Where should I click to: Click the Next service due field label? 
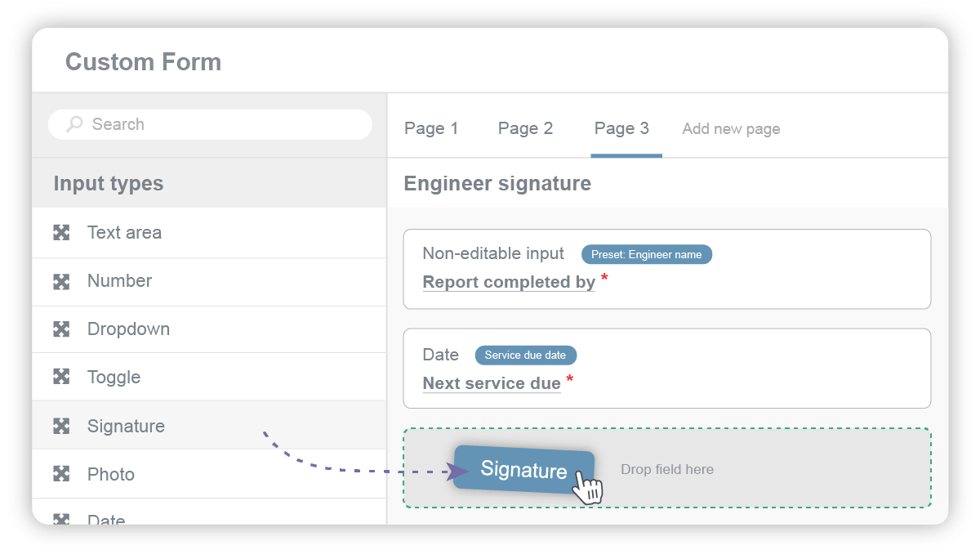tap(491, 383)
